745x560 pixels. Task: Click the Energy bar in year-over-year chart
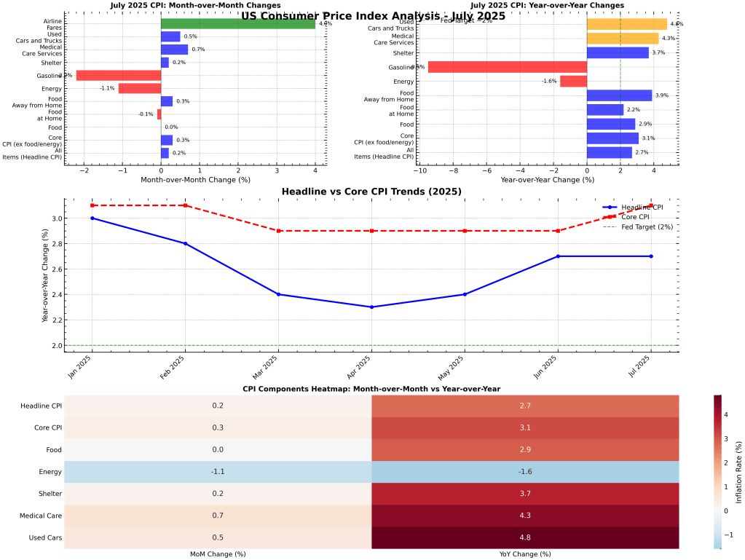pyautogui.click(x=573, y=82)
